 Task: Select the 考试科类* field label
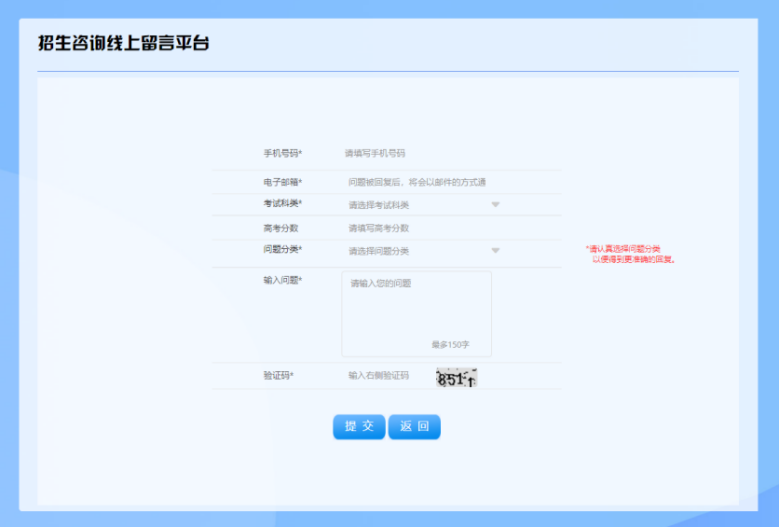282,204
